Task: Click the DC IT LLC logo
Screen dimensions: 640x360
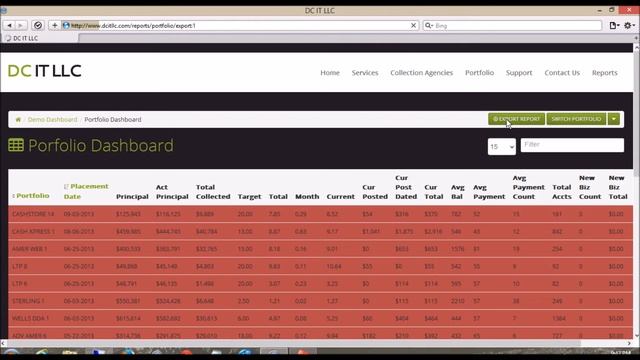Action: (x=44, y=71)
